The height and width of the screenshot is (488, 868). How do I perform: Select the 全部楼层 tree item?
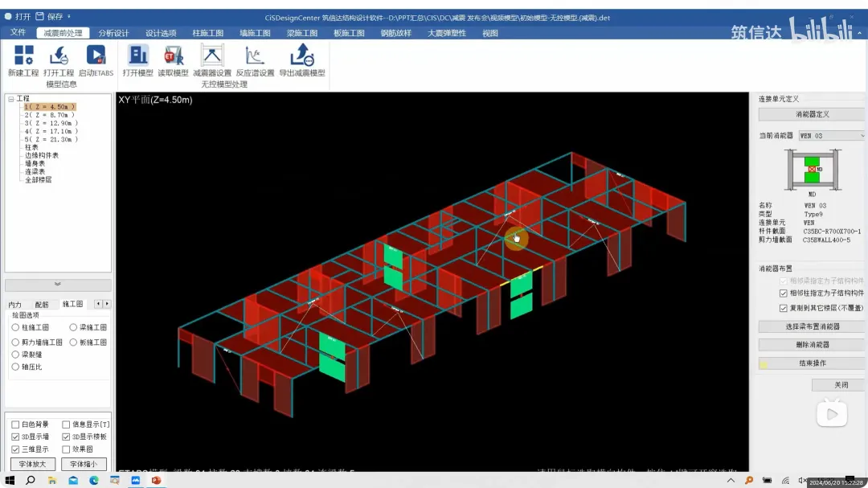38,180
